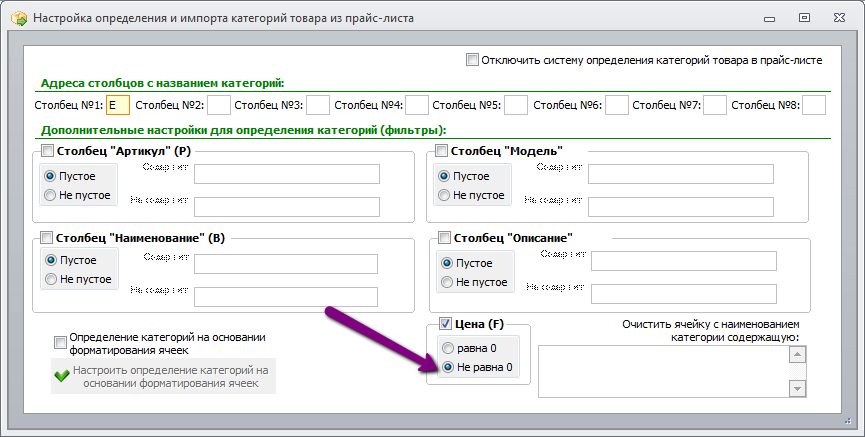This screenshot has height=437, width=865.
Task: Click the Столбец №6 input field
Action: point(617,105)
